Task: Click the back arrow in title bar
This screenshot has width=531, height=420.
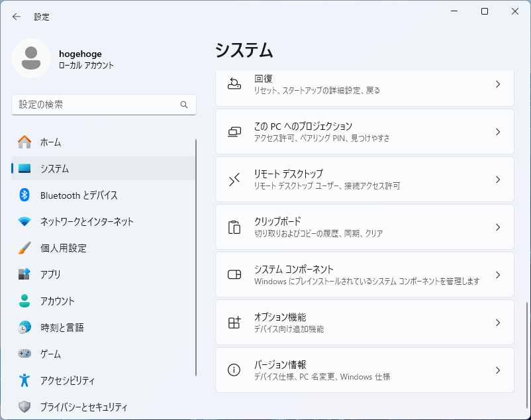Action: 17,17
